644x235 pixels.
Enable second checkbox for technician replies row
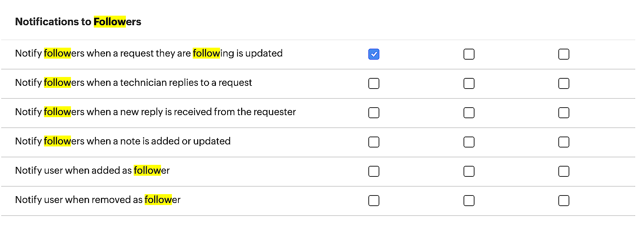469,83
